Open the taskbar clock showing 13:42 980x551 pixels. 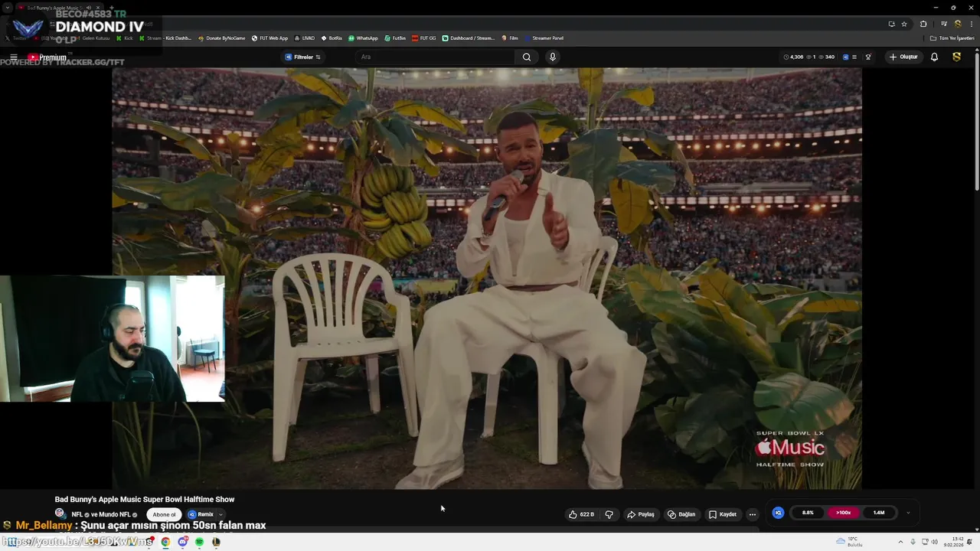click(x=953, y=542)
